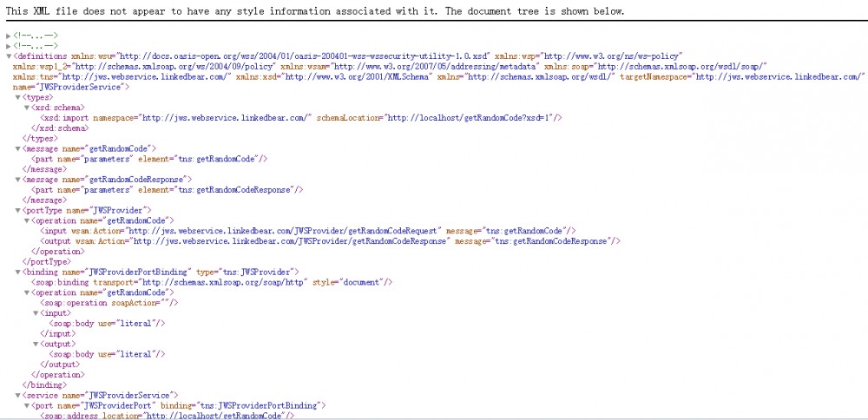This screenshot has width=868, height=420.
Task: Click the input wsam:Action getRandomCodeRequest line
Action: click(308, 231)
